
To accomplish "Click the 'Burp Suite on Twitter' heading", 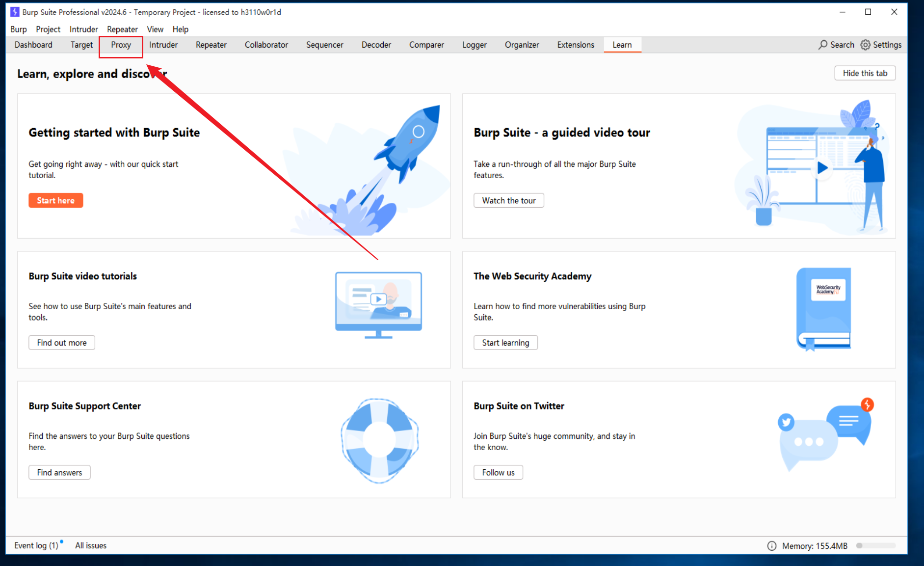I will 519,406.
